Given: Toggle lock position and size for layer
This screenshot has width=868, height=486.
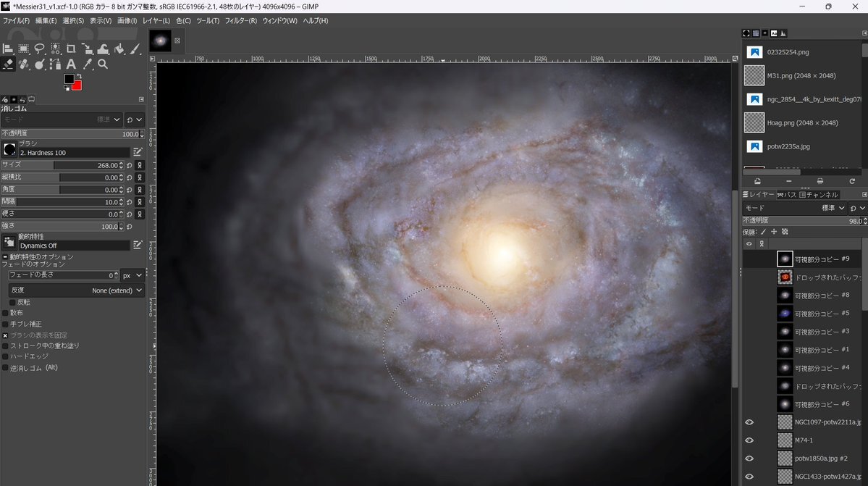Looking at the screenshot, I should click(x=774, y=232).
